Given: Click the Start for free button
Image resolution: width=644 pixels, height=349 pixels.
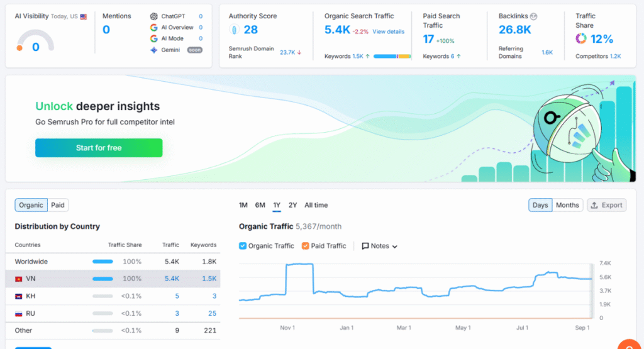Looking at the screenshot, I should point(99,148).
